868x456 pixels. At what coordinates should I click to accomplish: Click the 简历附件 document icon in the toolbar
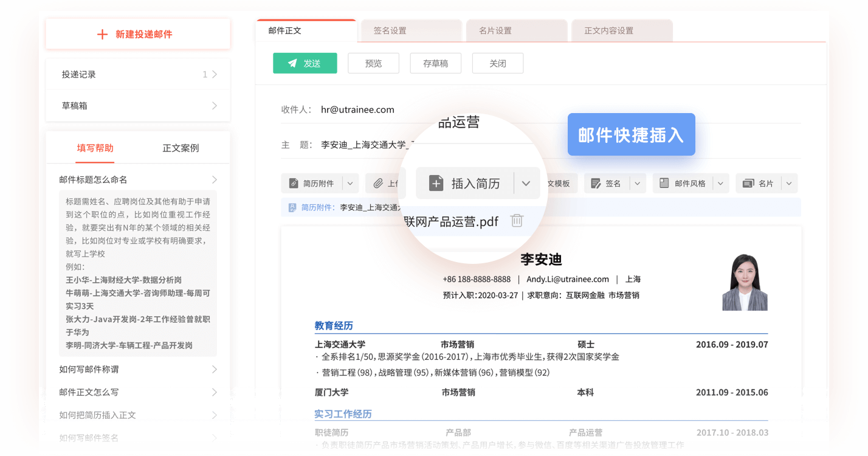294,183
